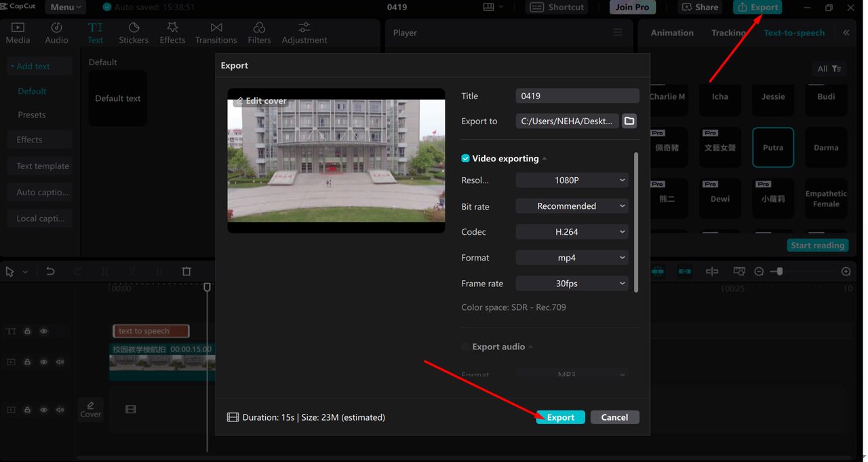Open the Transitions panel icon

coord(216,33)
